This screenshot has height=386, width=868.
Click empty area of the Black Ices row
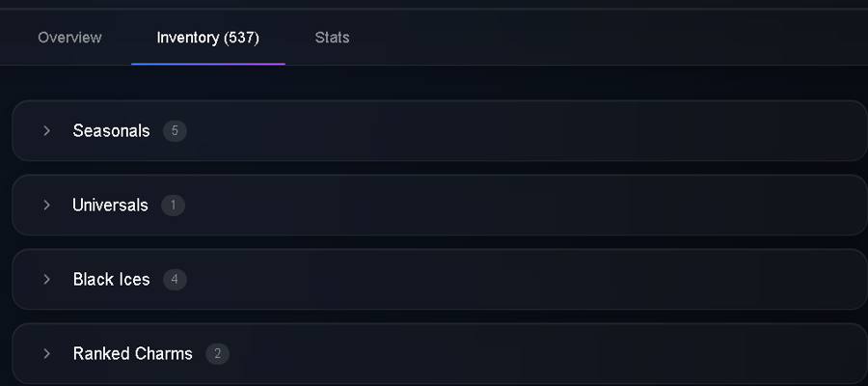pyautogui.click(x=526, y=279)
